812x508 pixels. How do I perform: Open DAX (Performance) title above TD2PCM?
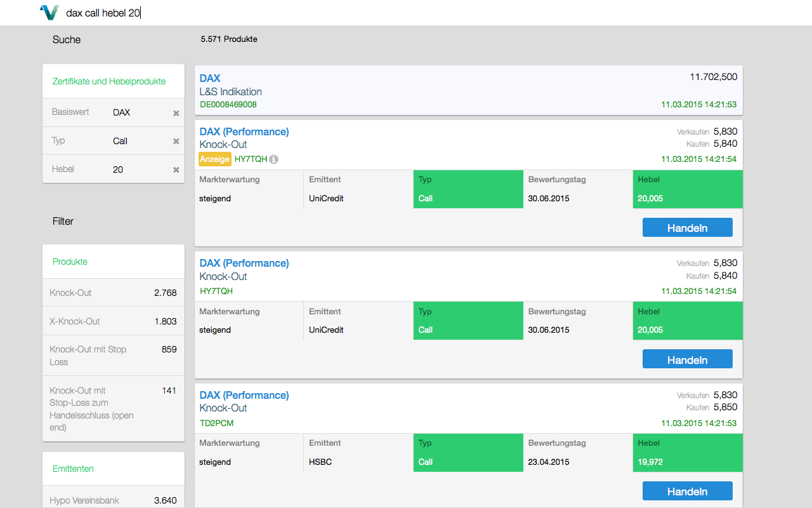pyautogui.click(x=244, y=395)
